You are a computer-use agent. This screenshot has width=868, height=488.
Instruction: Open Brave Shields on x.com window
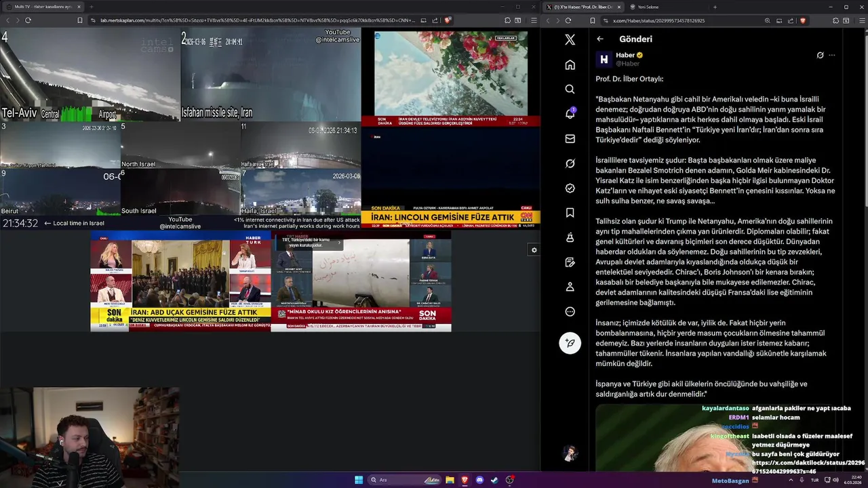pyautogui.click(x=803, y=20)
